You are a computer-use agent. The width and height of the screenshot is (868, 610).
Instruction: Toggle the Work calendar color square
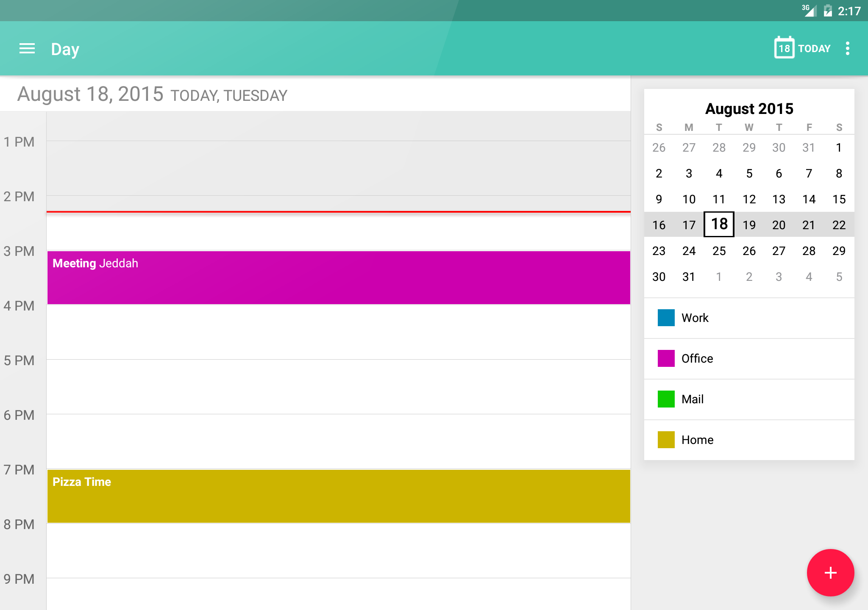(666, 318)
